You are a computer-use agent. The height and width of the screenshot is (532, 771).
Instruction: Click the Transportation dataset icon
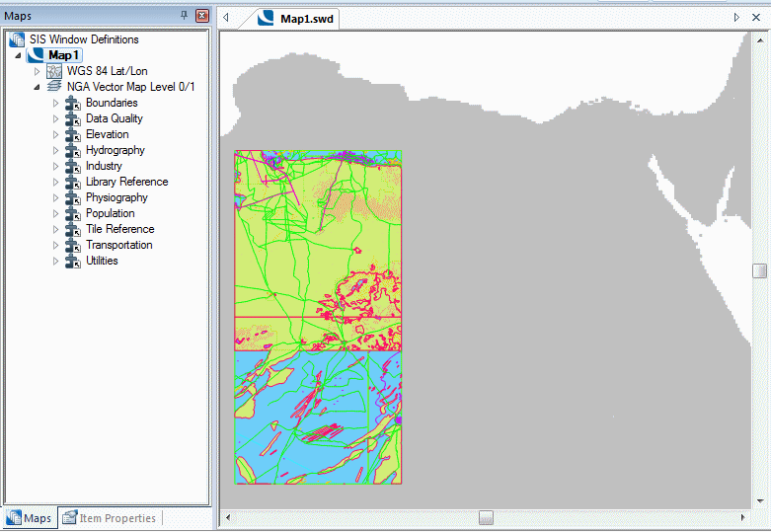72,245
